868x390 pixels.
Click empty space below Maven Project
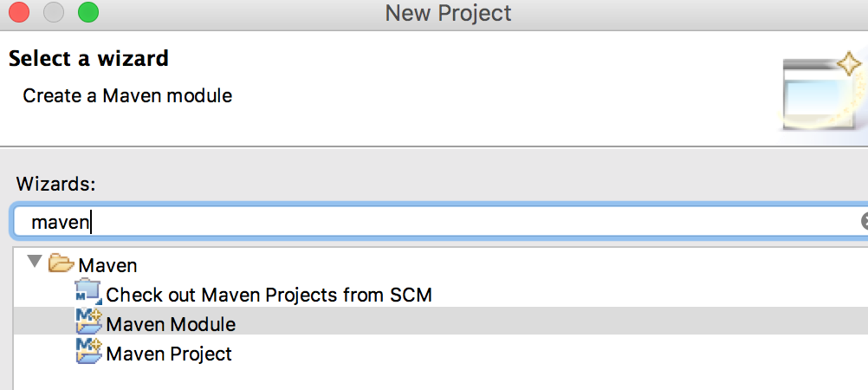click(433, 377)
